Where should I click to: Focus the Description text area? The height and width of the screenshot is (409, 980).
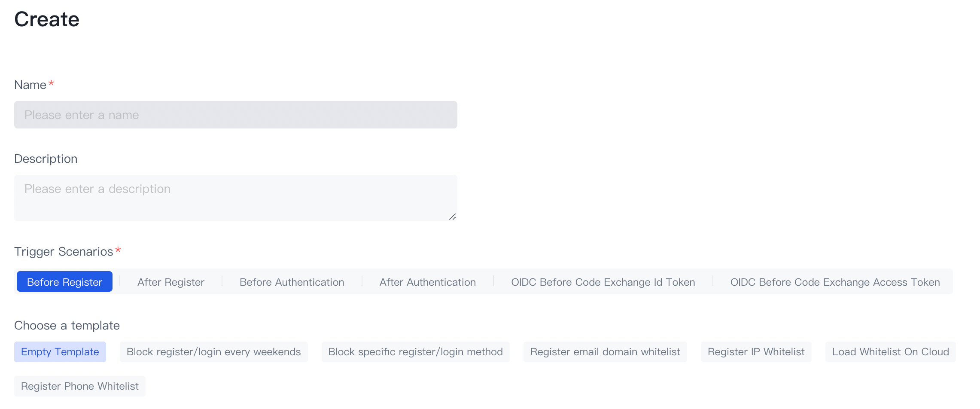pos(235,198)
